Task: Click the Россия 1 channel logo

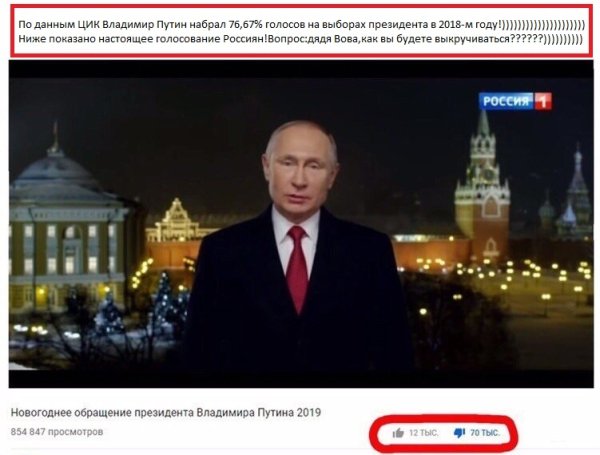Action: click(515, 101)
